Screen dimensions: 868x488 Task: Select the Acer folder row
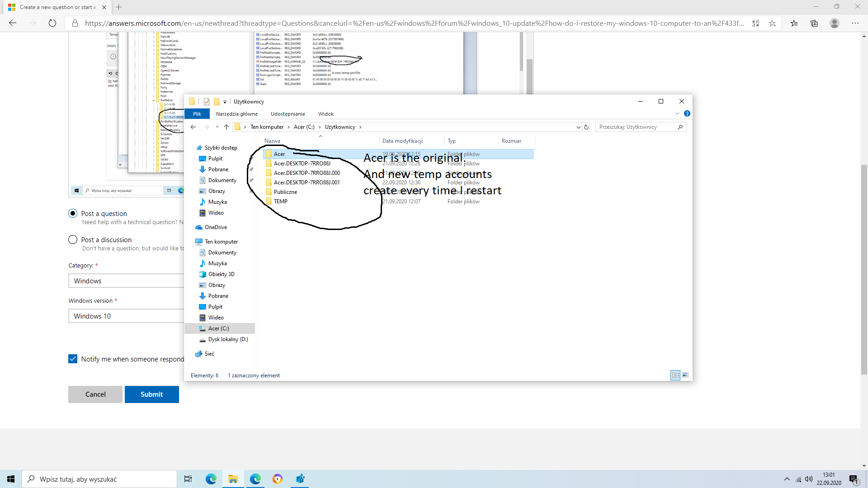pos(398,154)
